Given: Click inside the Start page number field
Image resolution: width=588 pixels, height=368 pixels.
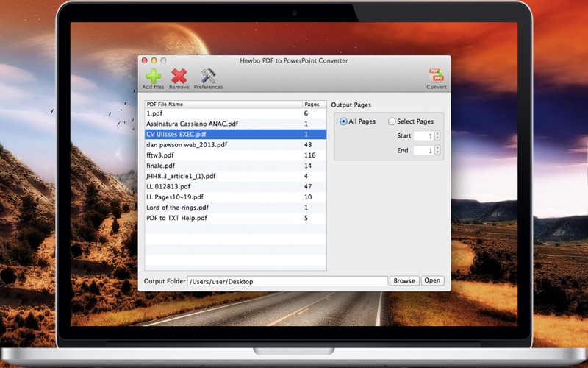Looking at the screenshot, I should 423,135.
